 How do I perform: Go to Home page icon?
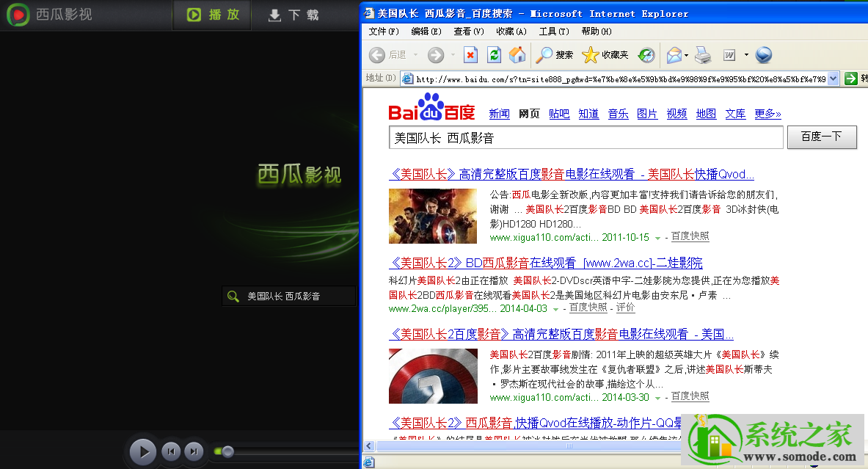point(517,55)
